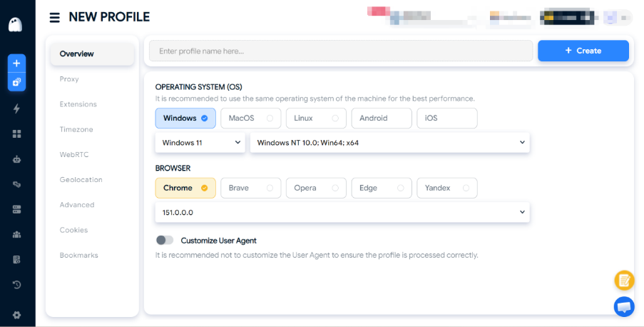Open the 151.0.0.0 browser version dropdown
This screenshot has width=644, height=327.
pyautogui.click(x=342, y=213)
